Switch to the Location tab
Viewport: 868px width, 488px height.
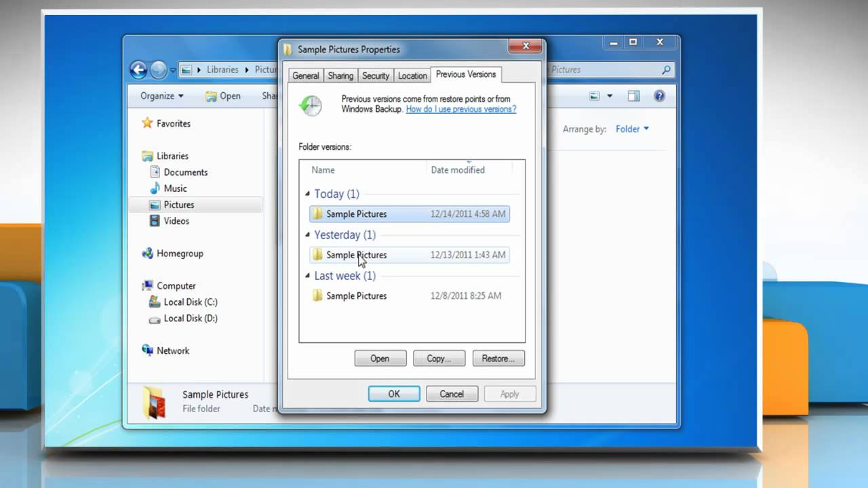pos(412,76)
